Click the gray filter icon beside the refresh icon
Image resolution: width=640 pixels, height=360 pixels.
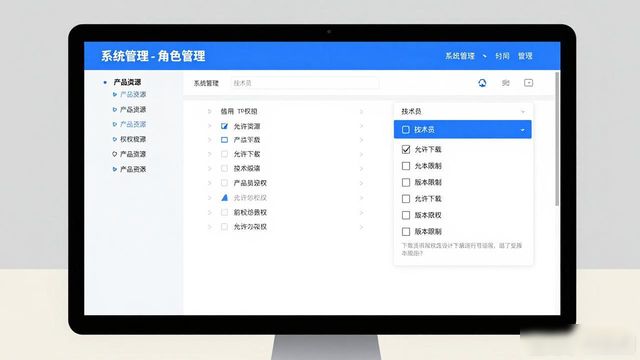(x=506, y=83)
